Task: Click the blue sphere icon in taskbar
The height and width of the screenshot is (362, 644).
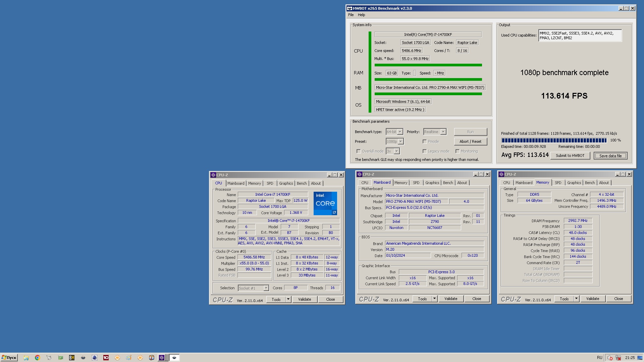Action: pyautogui.click(x=95, y=358)
